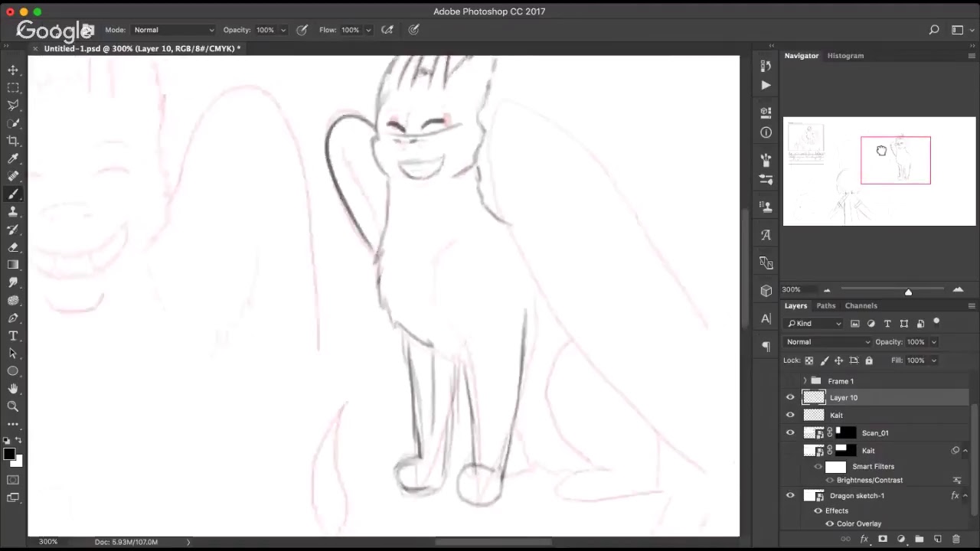Toggle Brightness/Contrast filter visibility eye
Viewport: 980px width, 551px height.
coord(829,480)
